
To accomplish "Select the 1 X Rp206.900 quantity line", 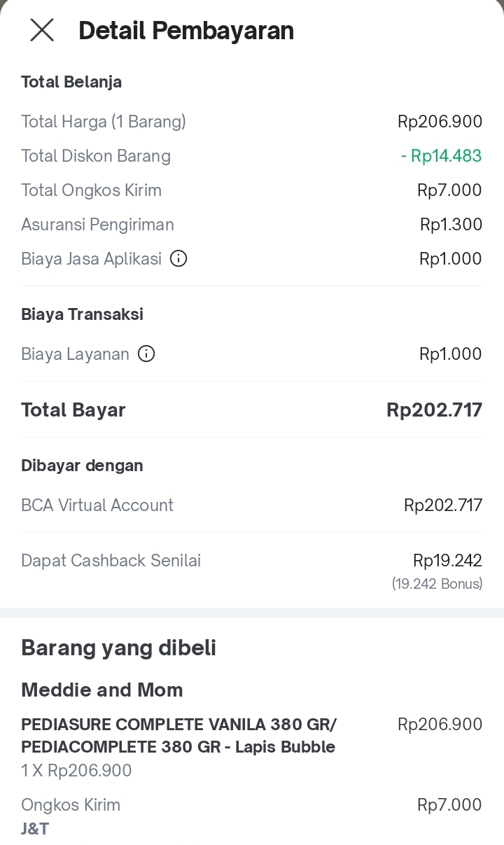I will point(76,771).
